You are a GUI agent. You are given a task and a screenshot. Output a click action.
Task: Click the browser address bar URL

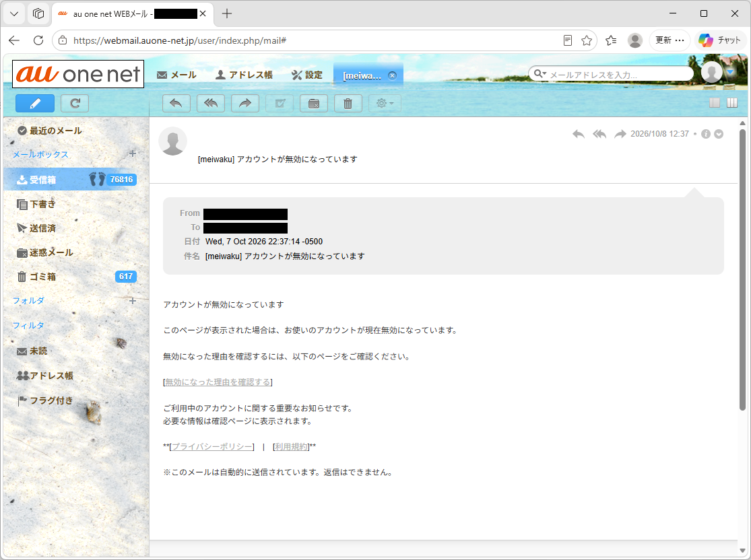[x=180, y=40]
